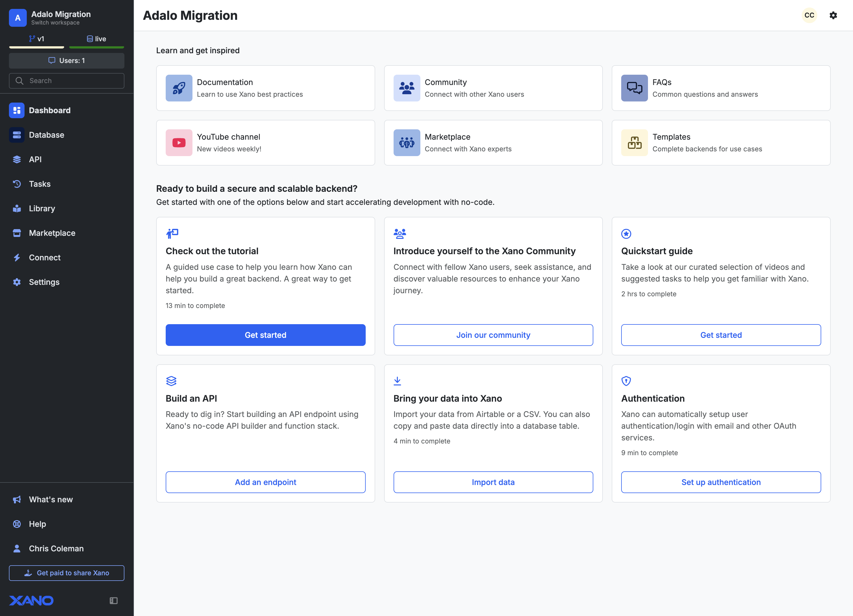Open the Documentation card title
Image resolution: width=853 pixels, height=616 pixels.
225,82
